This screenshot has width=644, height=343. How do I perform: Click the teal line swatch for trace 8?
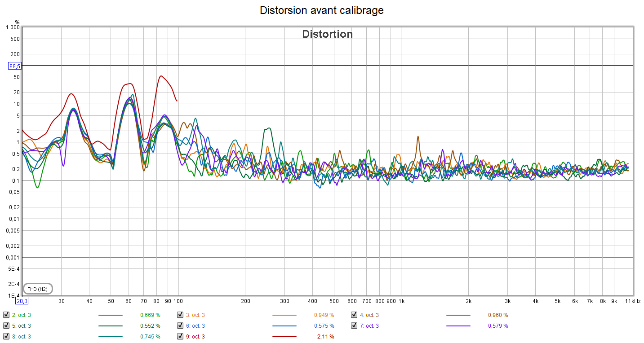point(110,336)
